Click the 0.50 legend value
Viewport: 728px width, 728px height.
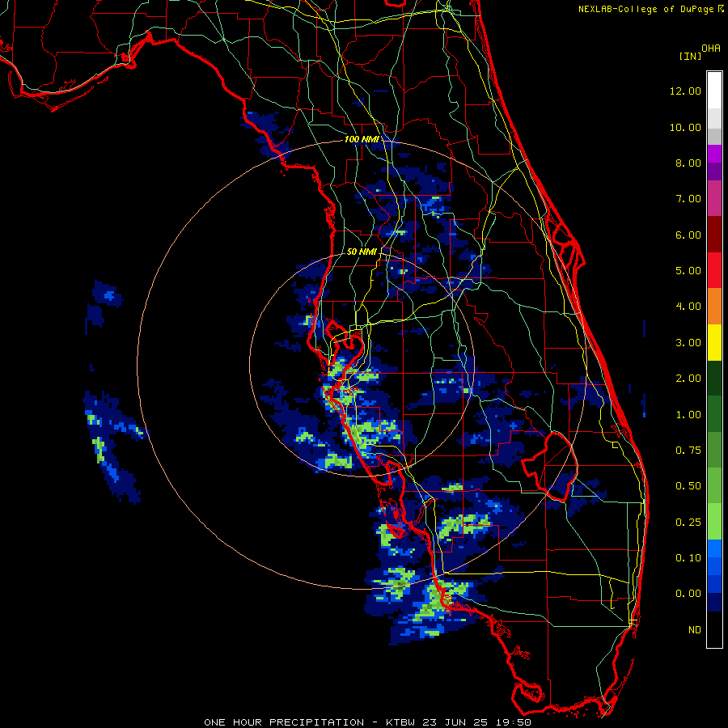click(688, 486)
